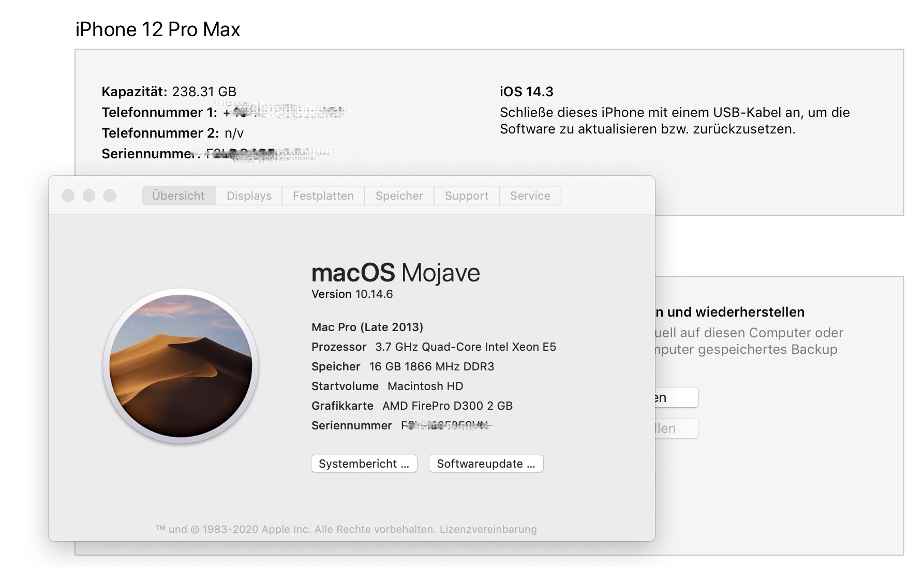Click Mac Pro (Late 2013) model text

367,327
